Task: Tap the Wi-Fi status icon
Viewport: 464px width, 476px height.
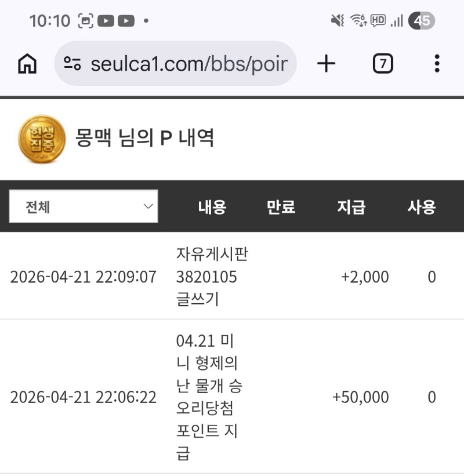Action: coord(358,21)
